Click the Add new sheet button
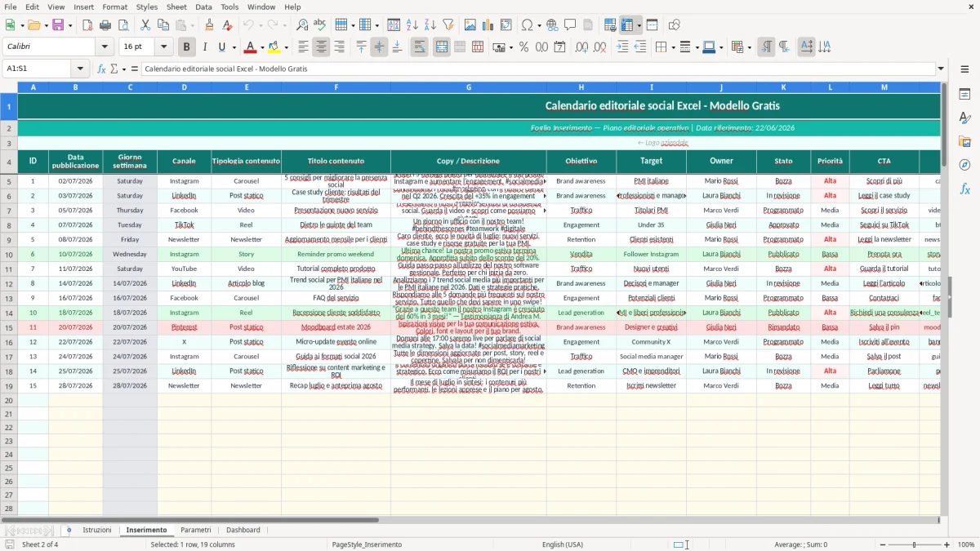The image size is (980, 551). click(x=69, y=530)
